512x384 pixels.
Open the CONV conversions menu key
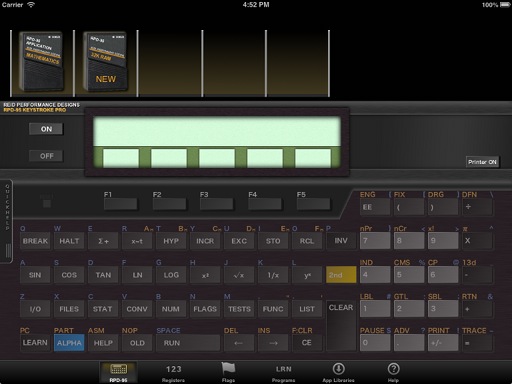point(137,309)
